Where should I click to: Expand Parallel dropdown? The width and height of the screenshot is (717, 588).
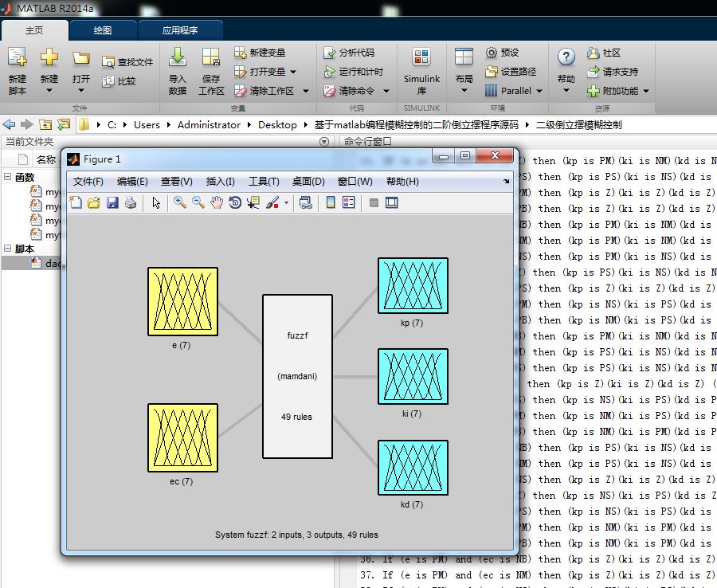[x=539, y=91]
